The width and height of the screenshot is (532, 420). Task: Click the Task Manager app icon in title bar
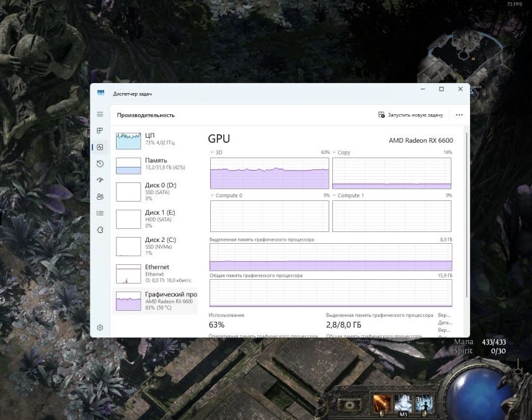pyautogui.click(x=100, y=92)
